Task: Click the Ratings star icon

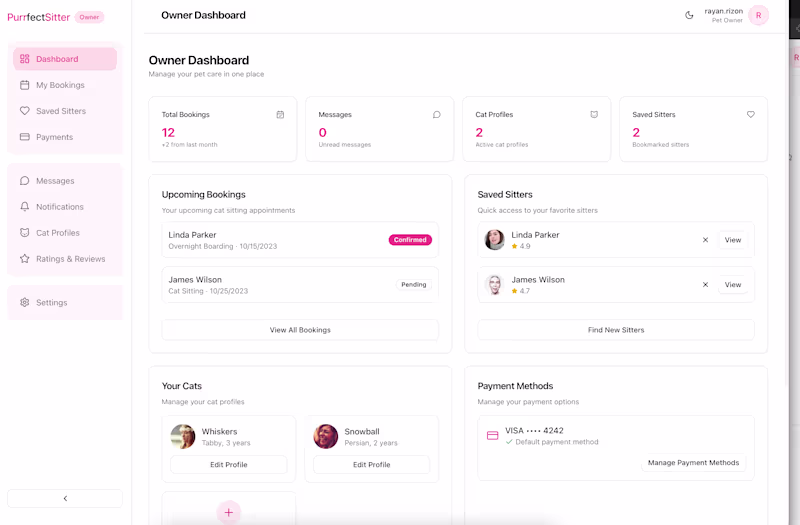Action: (x=24, y=259)
